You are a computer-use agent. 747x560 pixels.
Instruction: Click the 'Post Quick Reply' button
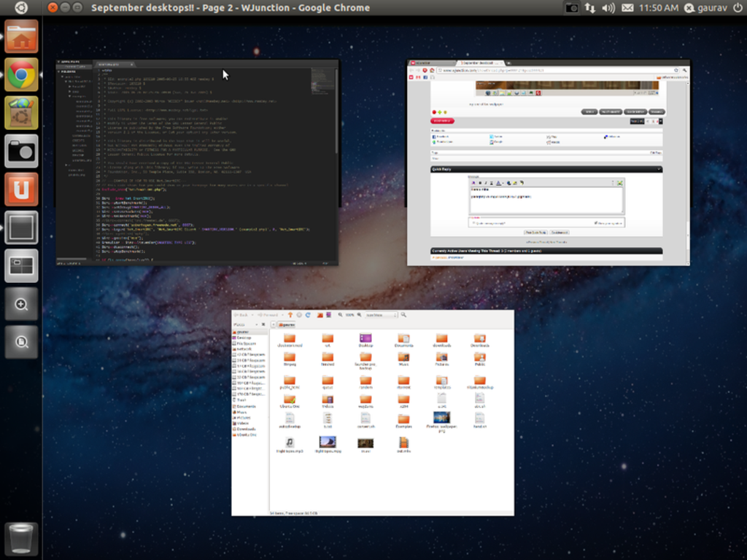[x=535, y=232]
